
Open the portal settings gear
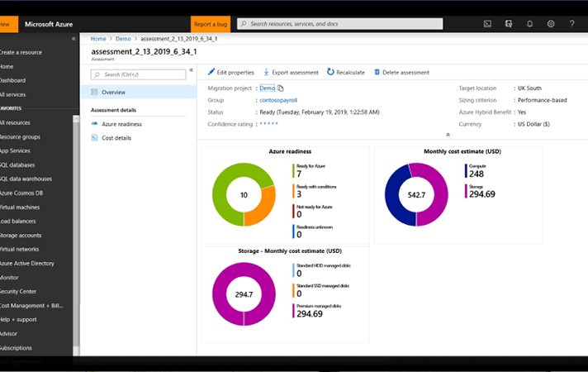pos(551,24)
